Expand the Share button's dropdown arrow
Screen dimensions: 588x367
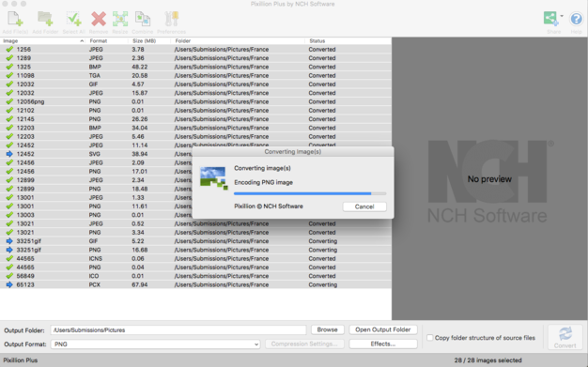(562, 16)
